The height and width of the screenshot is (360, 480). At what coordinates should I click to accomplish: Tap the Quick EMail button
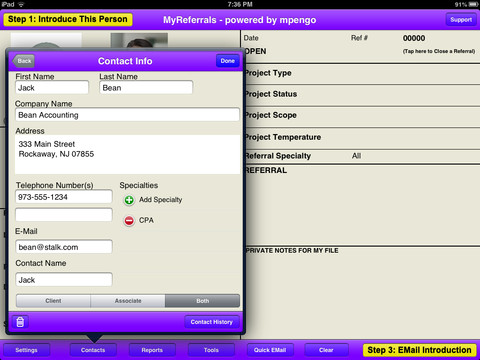270,350
